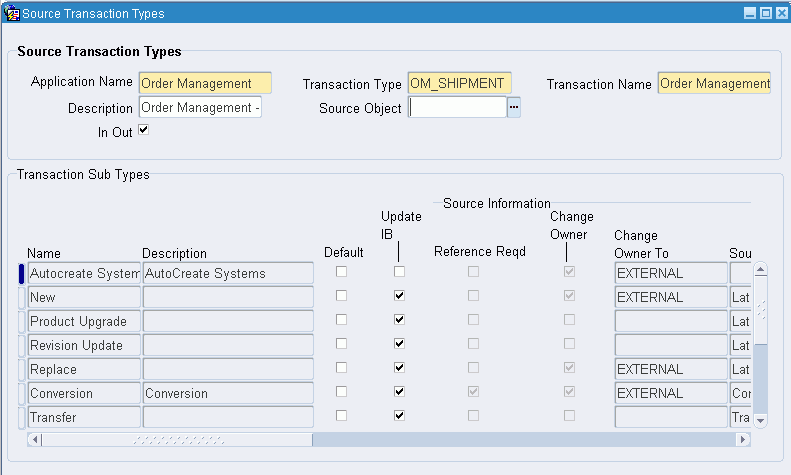Check Default for the New row
The height and width of the screenshot is (475, 791).
point(342,295)
